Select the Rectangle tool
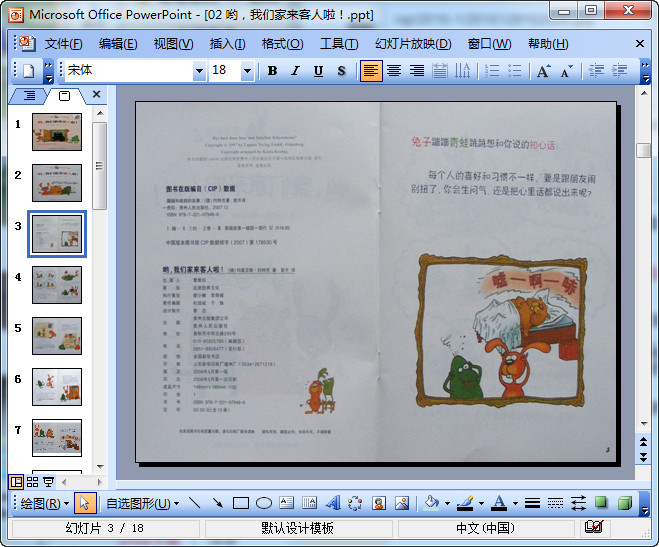659x547 pixels. pyautogui.click(x=241, y=503)
